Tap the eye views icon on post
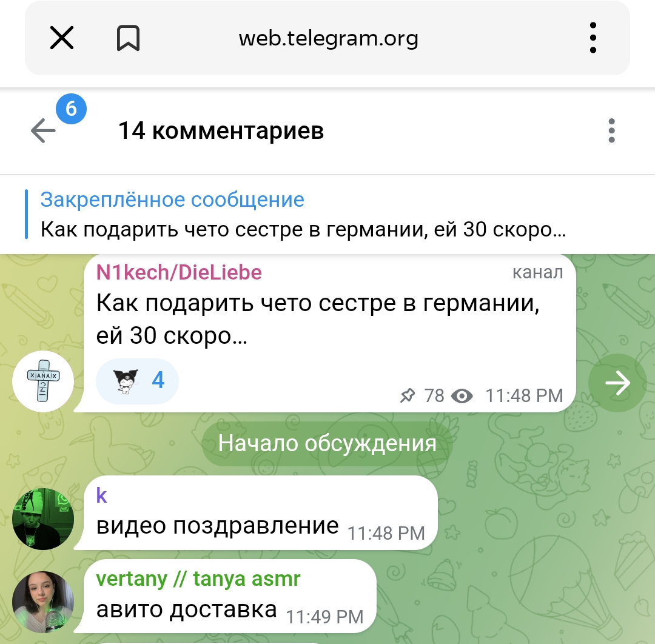The width and height of the screenshot is (655, 644). coord(462,396)
